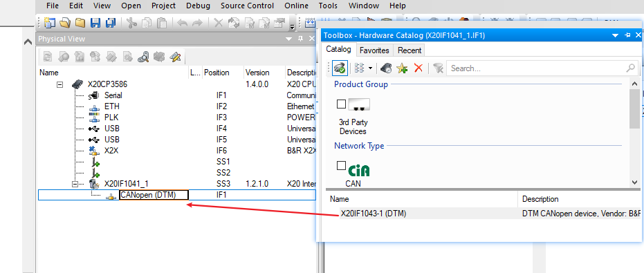Collapse the X20CP3586 tree node
This screenshot has width=644, height=273.
click(x=60, y=84)
